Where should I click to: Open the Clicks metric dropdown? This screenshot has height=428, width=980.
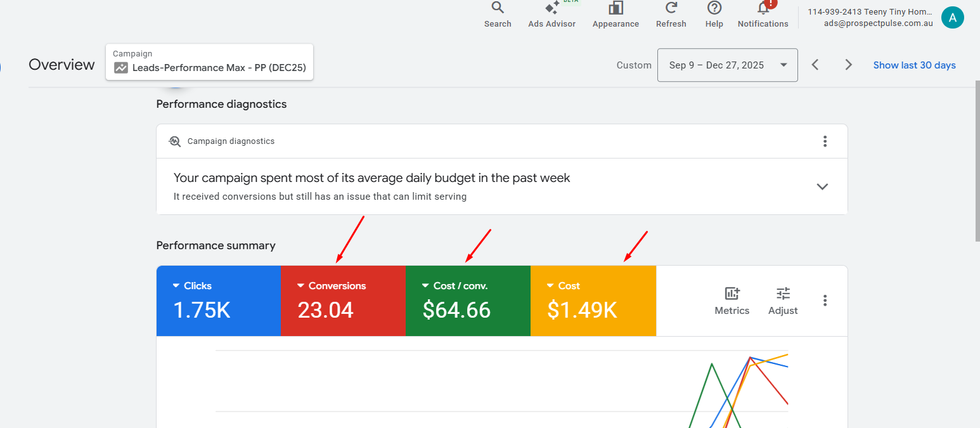coord(176,286)
